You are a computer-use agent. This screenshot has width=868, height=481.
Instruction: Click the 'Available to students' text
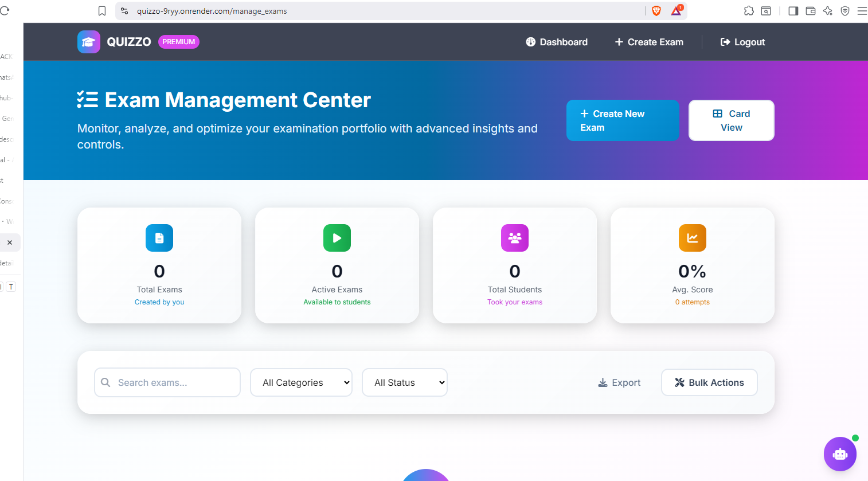click(x=337, y=302)
